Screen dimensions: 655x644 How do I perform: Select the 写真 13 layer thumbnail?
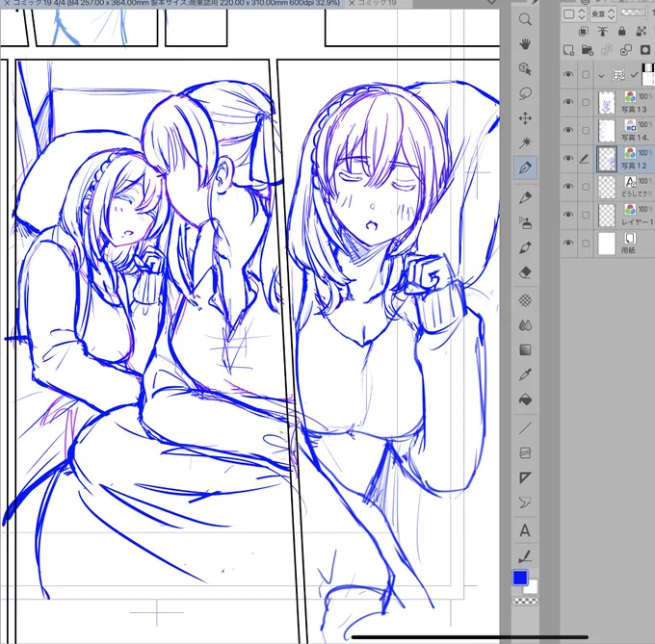click(607, 103)
